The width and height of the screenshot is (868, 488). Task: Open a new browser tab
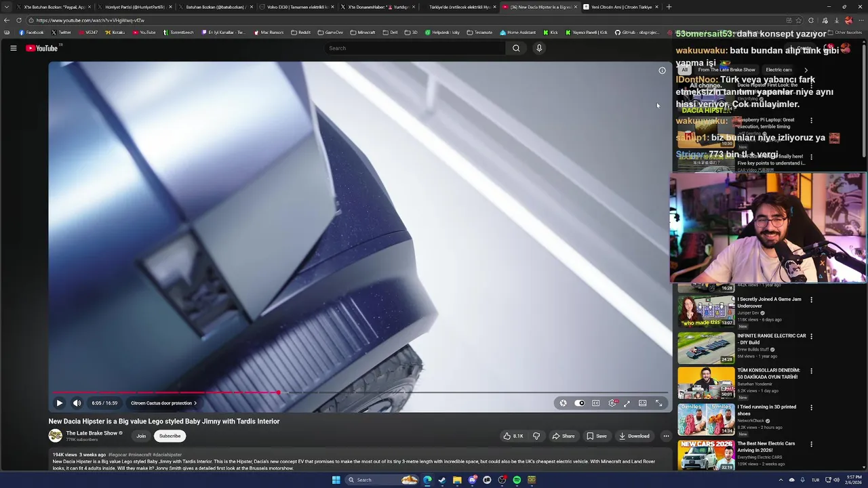[x=669, y=7]
